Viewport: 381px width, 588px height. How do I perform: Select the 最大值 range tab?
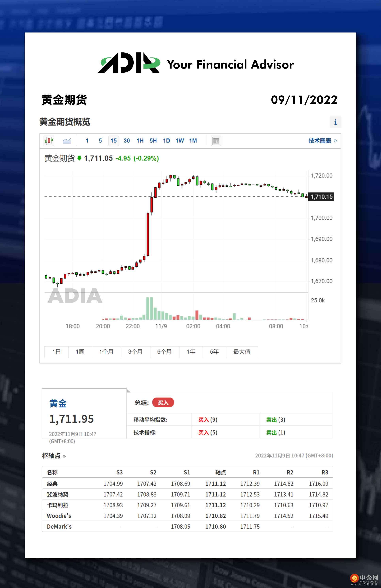(x=242, y=352)
